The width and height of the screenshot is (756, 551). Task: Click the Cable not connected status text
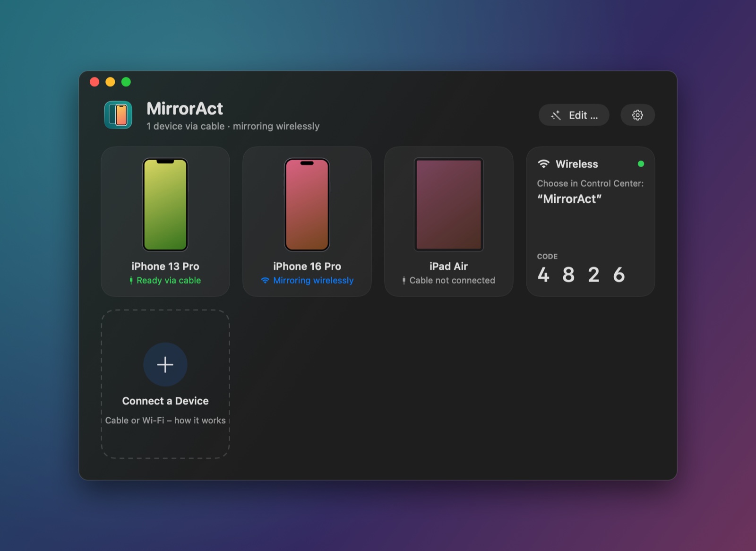pyautogui.click(x=452, y=280)
